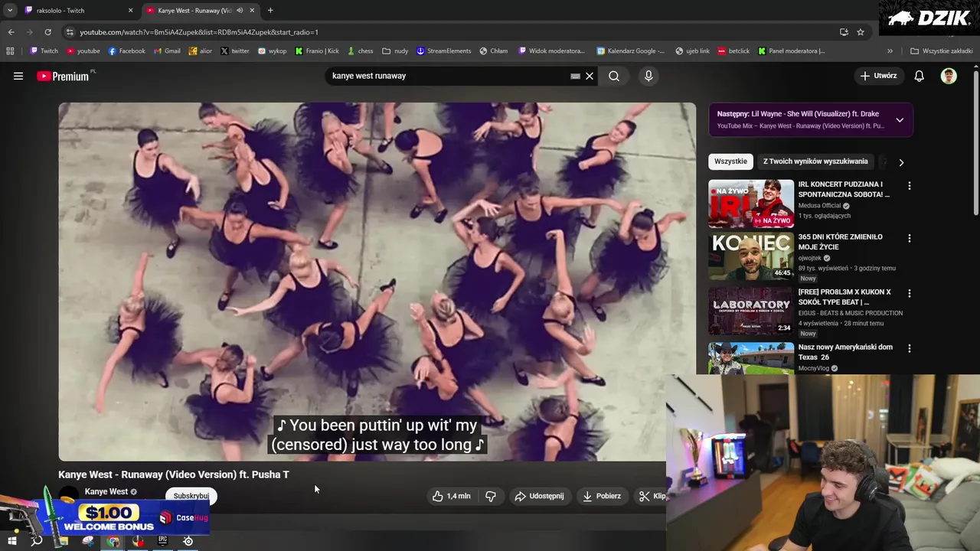
Task: Open the StreamElements bookmark
Action: click(443, 51)
